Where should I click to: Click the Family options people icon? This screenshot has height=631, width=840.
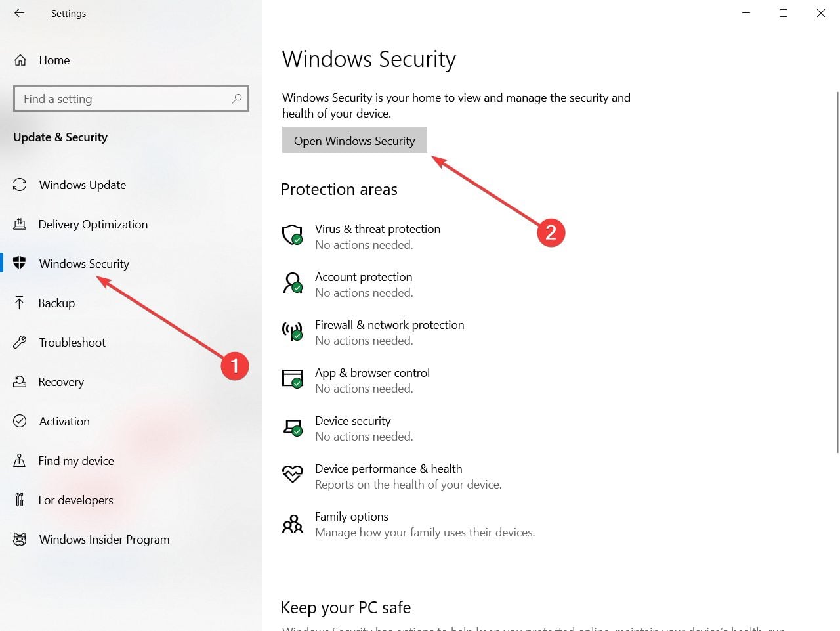pyautogui.click(x=292, y=523)
